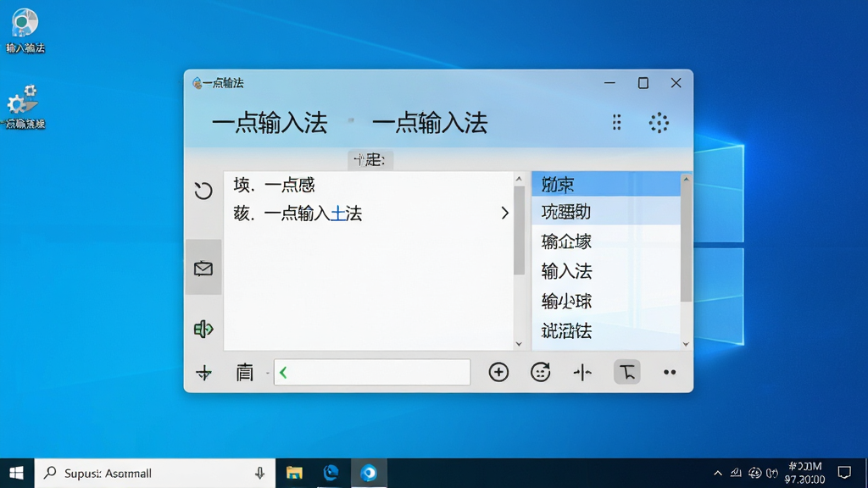Expand the right chevron on 一点输入土法 row

pos(504,213)
